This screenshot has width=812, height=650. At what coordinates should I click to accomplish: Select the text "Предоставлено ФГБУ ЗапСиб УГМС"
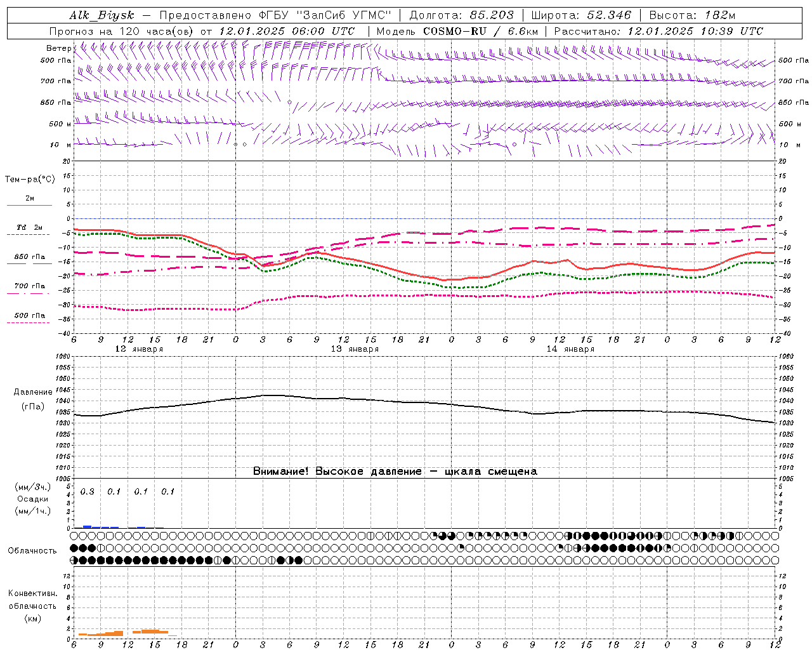(x=275, y=16)
